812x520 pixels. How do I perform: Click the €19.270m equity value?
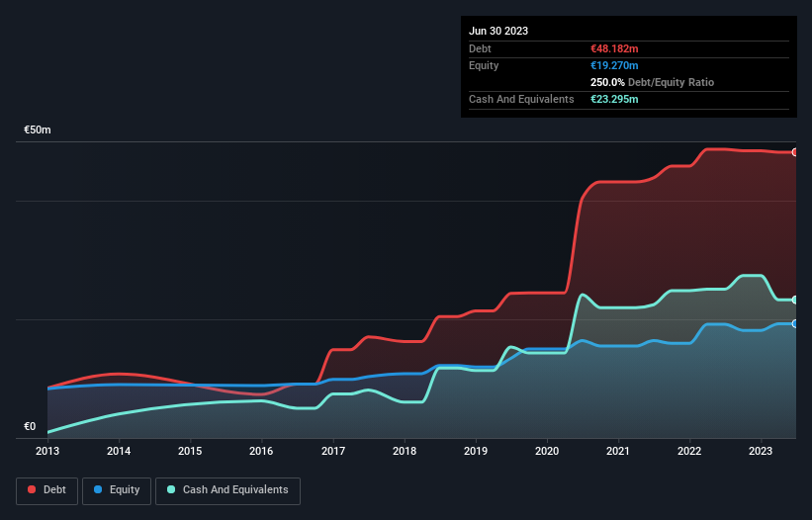click(x=614, y=65)
